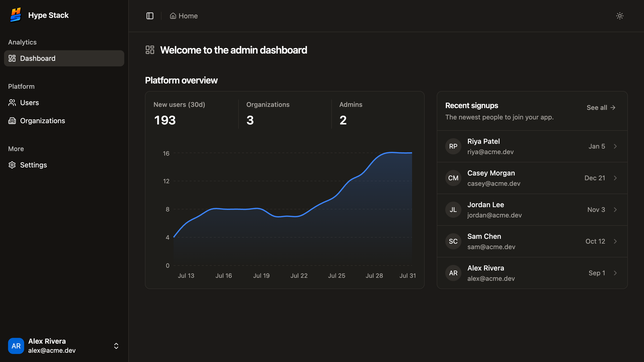The width and height of the screenshot is (644, 362).
Task: Click the JL avatar for Jordan Lee
Action: coord(453,210)
